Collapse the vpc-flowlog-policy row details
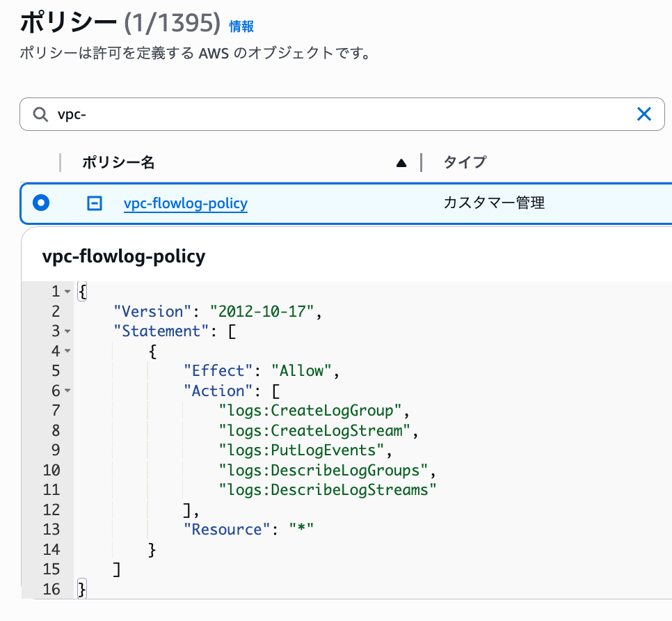Screen dimensions: 672x621 [x=95, y=203]
